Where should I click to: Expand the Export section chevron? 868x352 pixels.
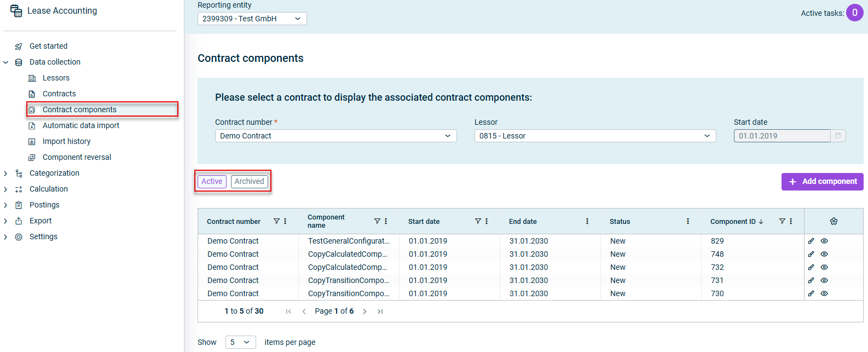[x=5, y=221]
